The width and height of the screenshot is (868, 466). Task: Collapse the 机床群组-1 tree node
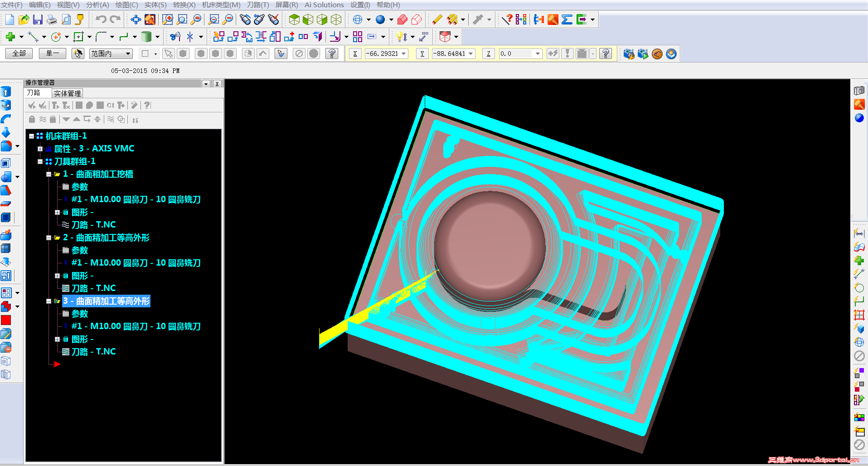(x=32, y=136)
